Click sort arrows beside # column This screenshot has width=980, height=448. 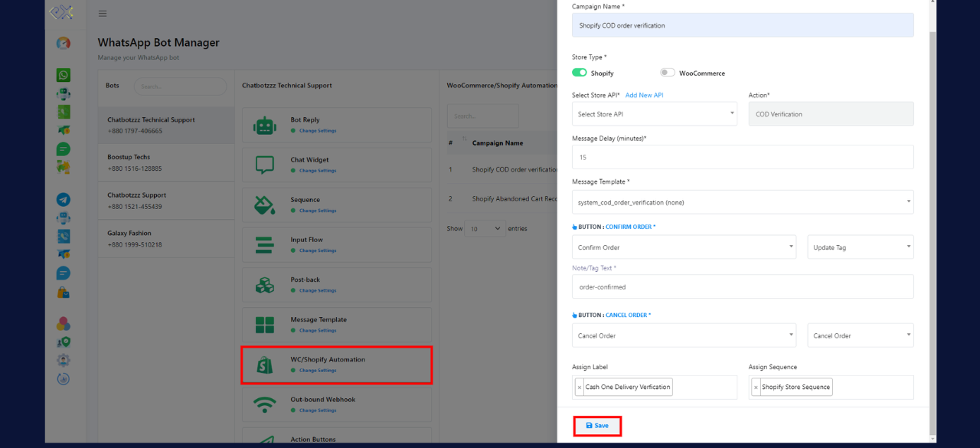pyautogui.click(x=464, y=141)
